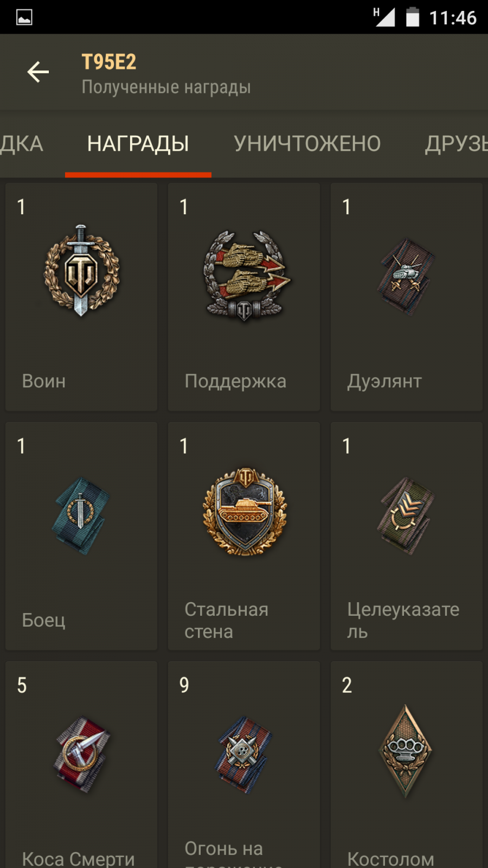The image size is (488, 868).
Task: Tap the Дуэлянт ribbon icon
Action: [406, 277]
